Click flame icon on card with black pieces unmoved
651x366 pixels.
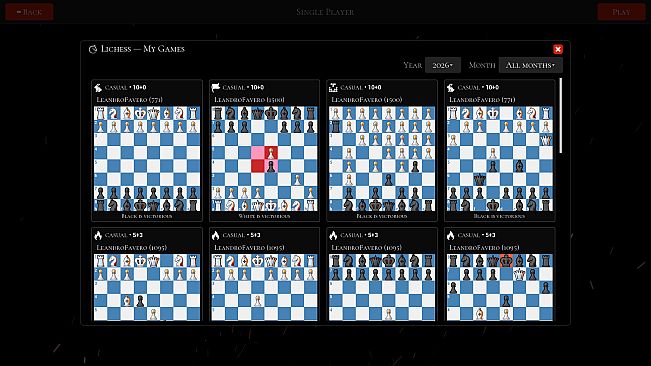(333, 235)
